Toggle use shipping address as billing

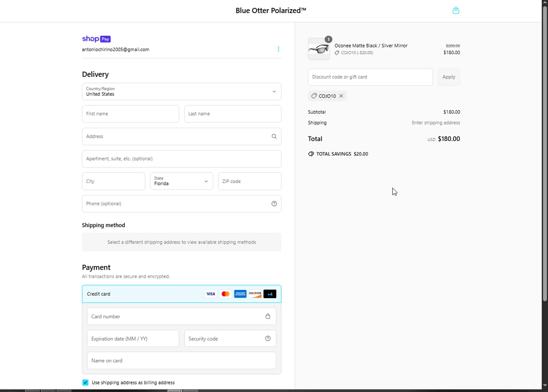coord(85,383)
